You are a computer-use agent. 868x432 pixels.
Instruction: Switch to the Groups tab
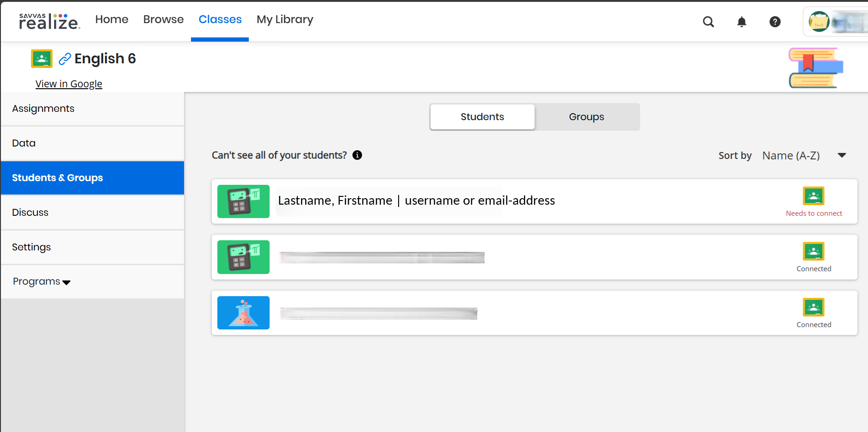[x=586, y=117]
